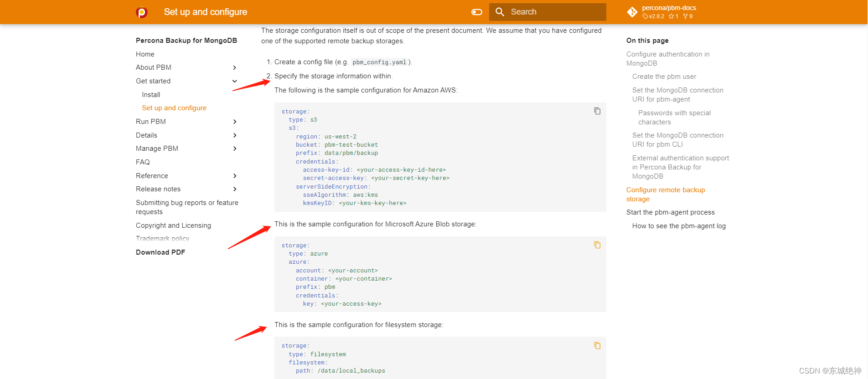Jump to Start the pbm-agent process
This screenshot has width=868, height=379.
pos(671,212)
